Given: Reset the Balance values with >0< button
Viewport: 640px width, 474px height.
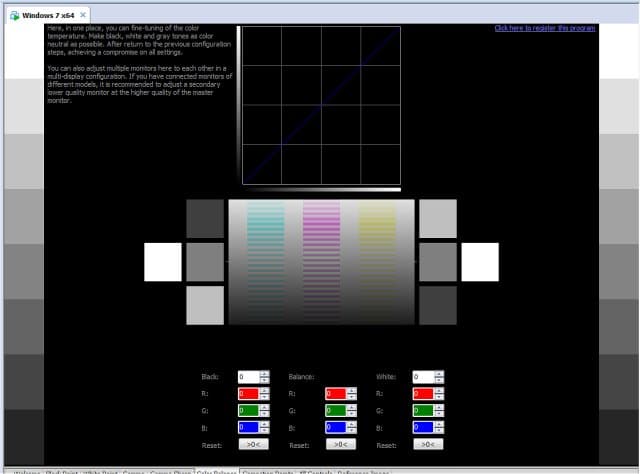Looking at the screenshot, I should pos(341,444).
